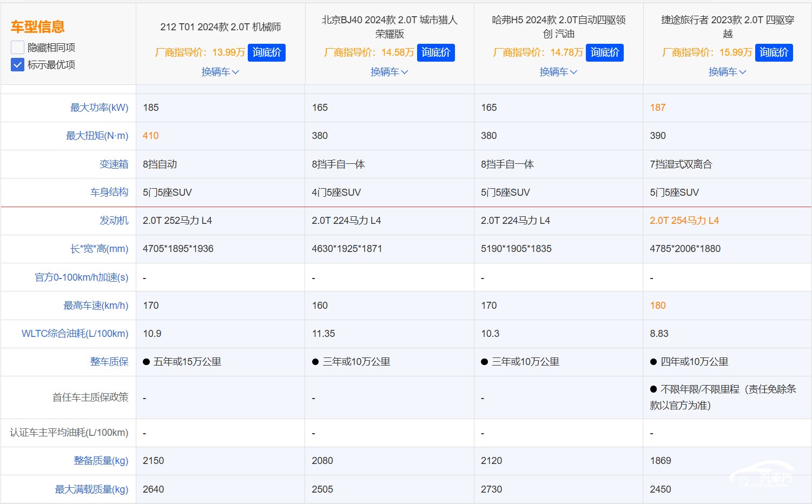Click the car watermark logo icon

pyautogui.click(x=763, y=474)
